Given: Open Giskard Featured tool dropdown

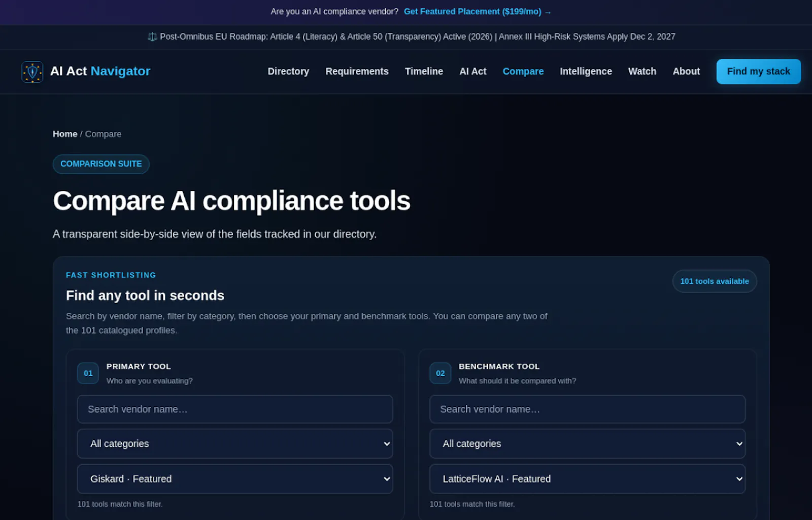Looking at the screenshot, I should click(x=235, y=479).
